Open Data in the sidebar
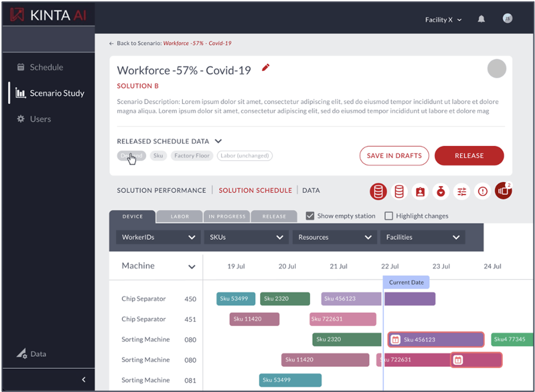 click(38, 354)
